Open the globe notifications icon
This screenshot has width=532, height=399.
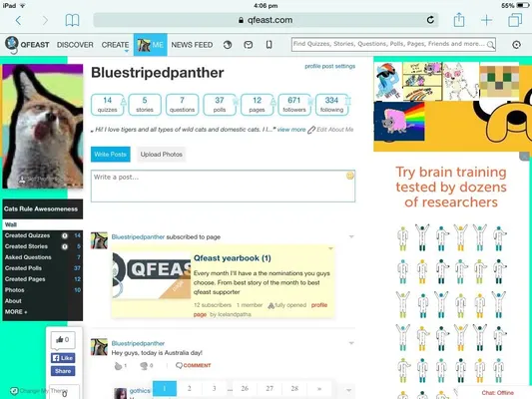point(228,45)
